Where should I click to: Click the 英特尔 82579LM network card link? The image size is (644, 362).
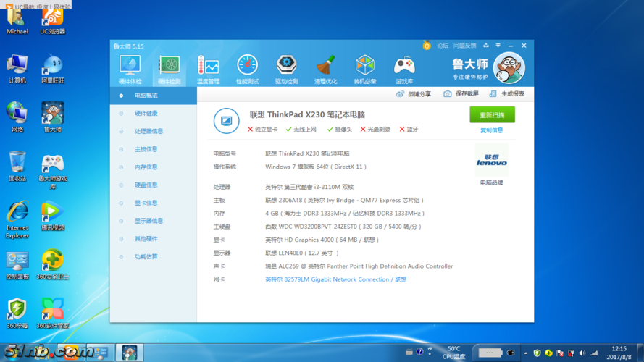[335, 279]
